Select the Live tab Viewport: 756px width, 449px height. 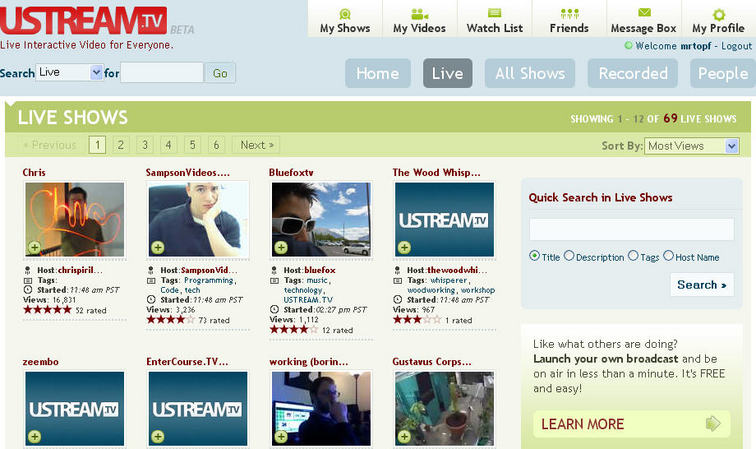447,73
